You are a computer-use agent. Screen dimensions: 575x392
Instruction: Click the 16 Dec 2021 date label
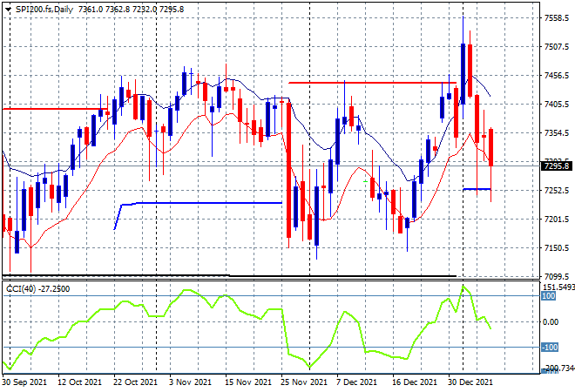[x=415, y=382]
